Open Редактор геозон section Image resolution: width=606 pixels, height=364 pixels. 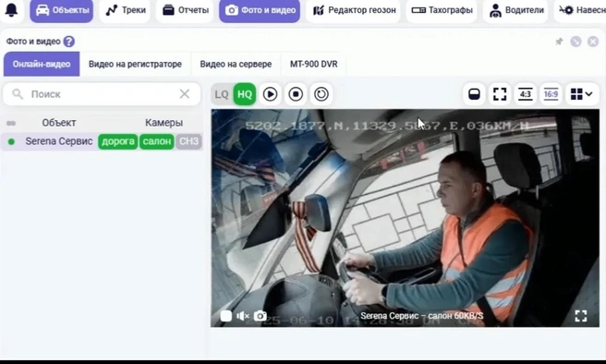(354, 10)
